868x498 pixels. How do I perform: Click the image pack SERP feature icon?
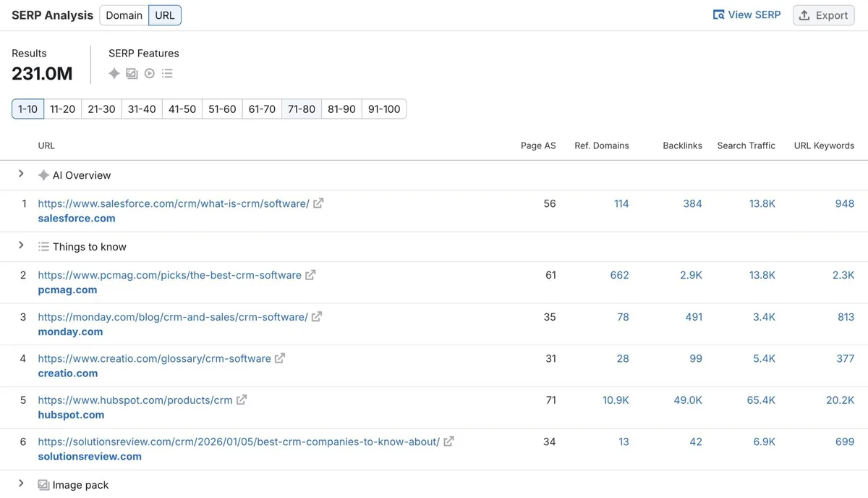[132, 73]
